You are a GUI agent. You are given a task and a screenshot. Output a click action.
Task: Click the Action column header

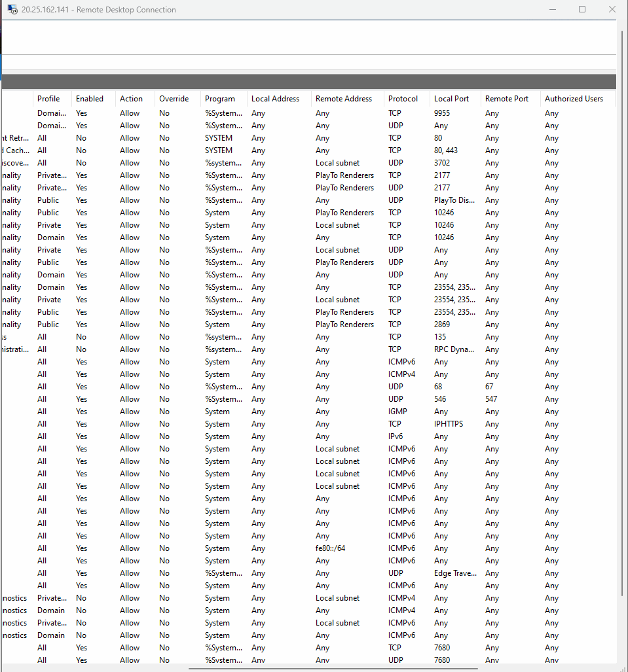131,99
